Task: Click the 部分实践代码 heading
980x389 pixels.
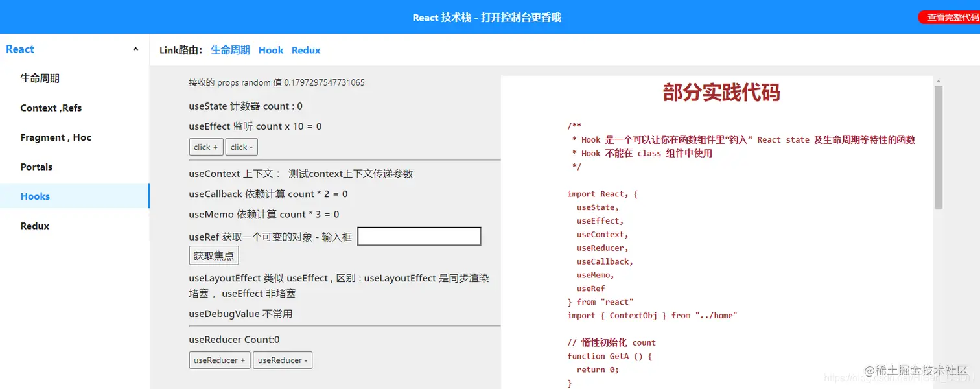Action: [721, 93]
